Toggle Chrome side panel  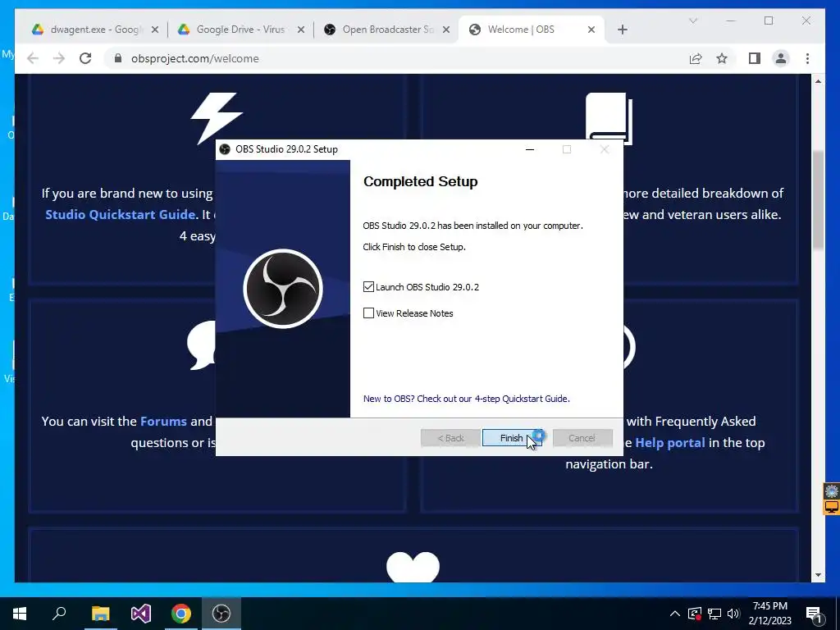755,58
